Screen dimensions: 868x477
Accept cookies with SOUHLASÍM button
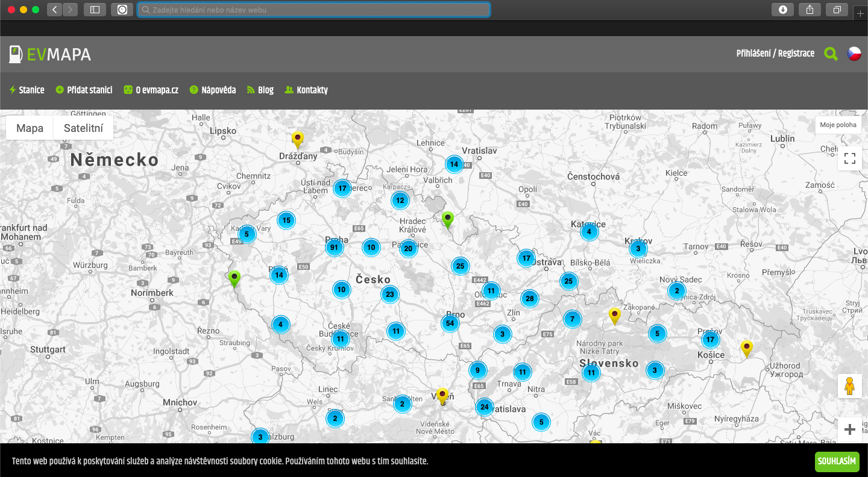[x=837, y=461]
